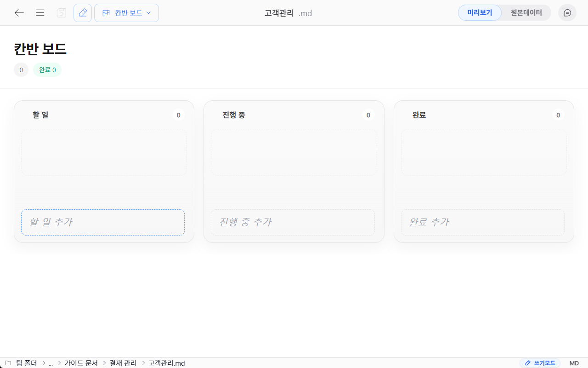Click the save disk icon
588x368 pixels.
[x=62, y=13]
